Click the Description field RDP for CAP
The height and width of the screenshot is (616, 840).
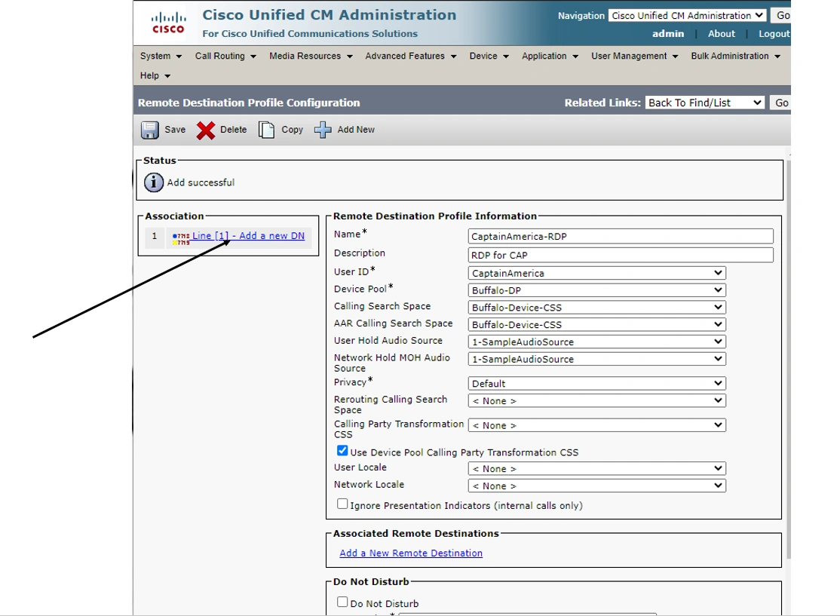coord(621,255)
